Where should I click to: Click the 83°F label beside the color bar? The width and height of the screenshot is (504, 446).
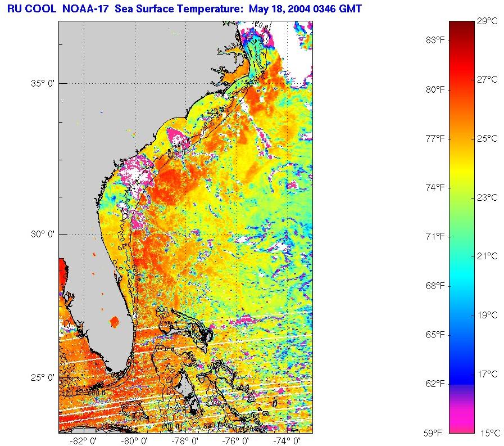tap(434, 40)
